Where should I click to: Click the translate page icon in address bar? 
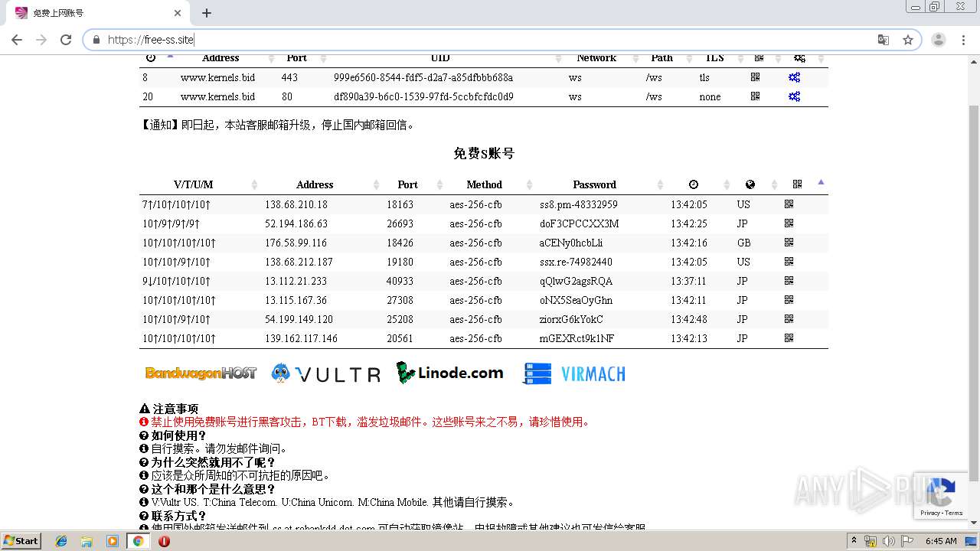tap(884, 40)
